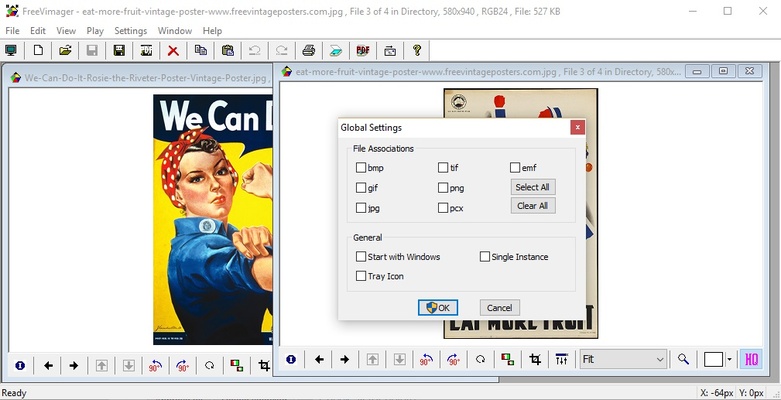Click Clear All in File Associations

click(x=532, y=206)
